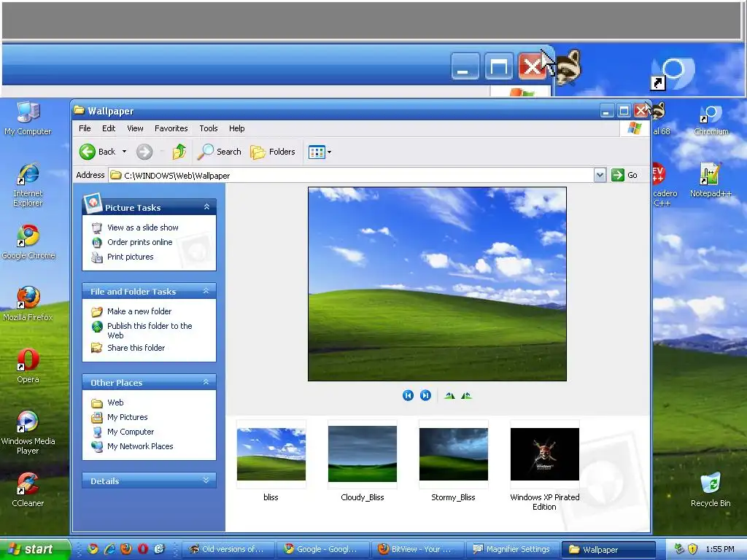This screenshot has height=560, width=747.
Task: Select the Stormy_Bliss thumbnail
Action: click(454, 454)
